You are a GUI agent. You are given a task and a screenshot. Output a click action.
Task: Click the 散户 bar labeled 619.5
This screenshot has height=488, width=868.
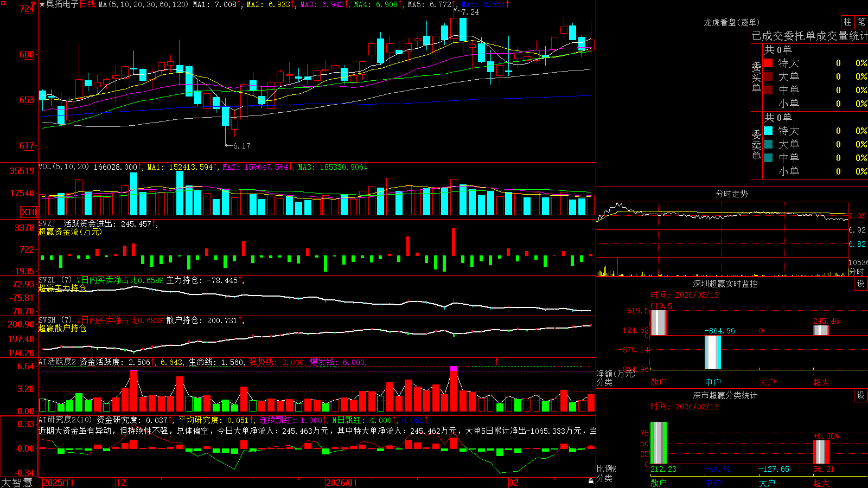(658, 323)
